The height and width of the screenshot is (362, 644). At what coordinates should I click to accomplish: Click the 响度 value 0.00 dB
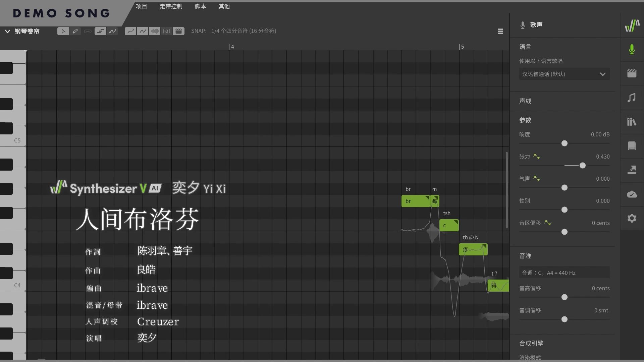[600, 134]
